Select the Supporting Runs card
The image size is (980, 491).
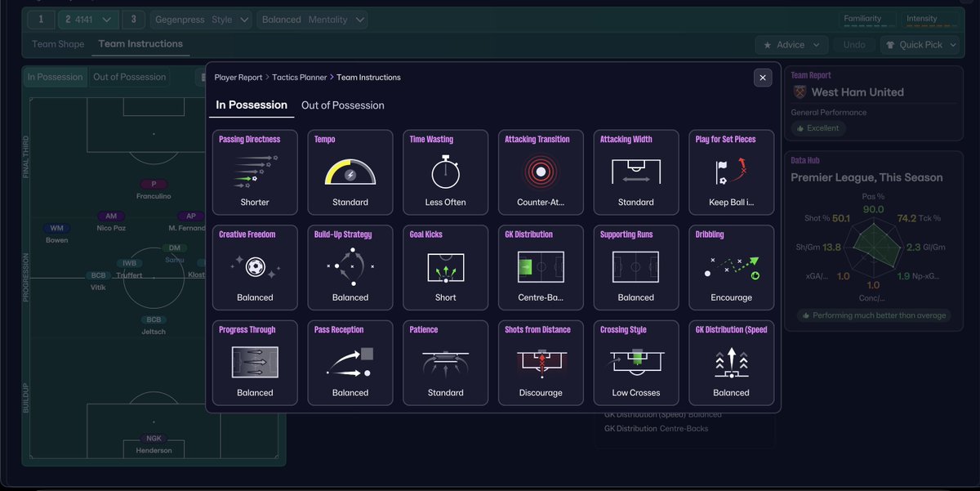(x=636, y=267)
